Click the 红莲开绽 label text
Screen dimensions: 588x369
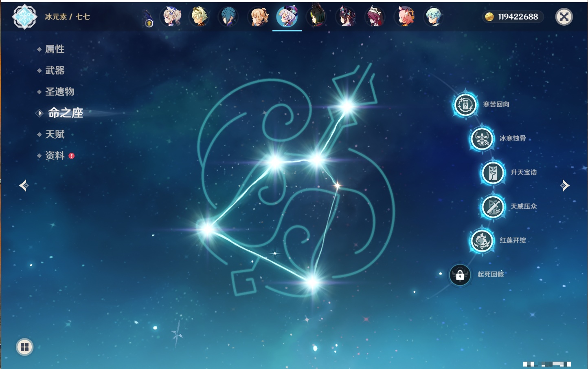(513, 240)
